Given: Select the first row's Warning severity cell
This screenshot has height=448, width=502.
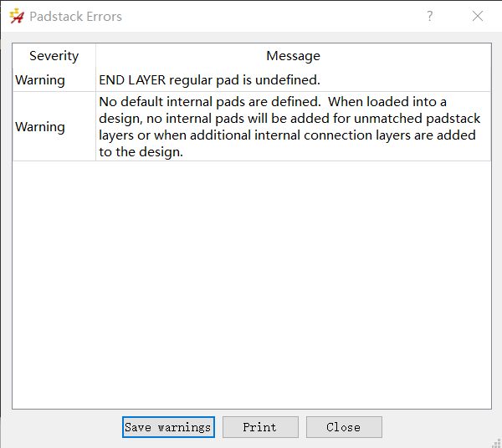Looking at the screenshot, I should [54, 80].
